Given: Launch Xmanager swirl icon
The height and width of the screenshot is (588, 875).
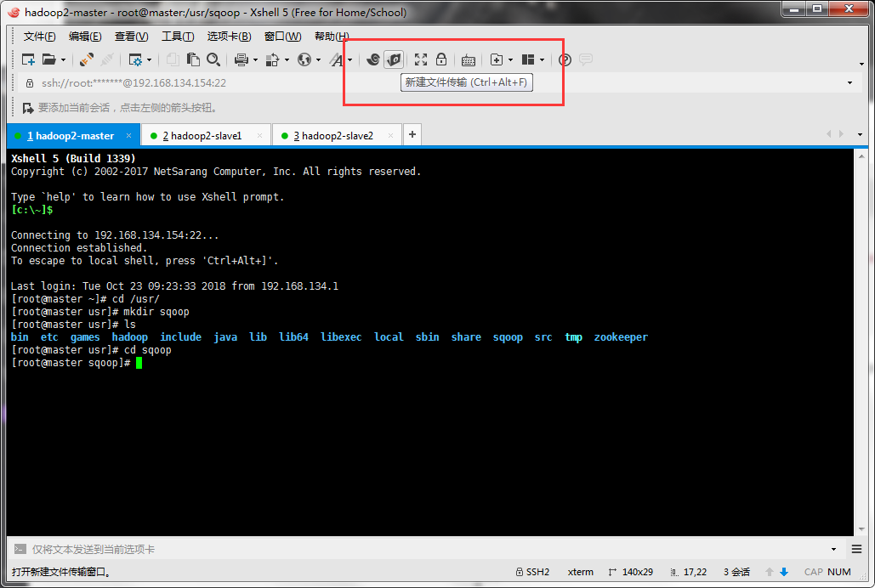Looking at the screenshot, I should point(372,59).
